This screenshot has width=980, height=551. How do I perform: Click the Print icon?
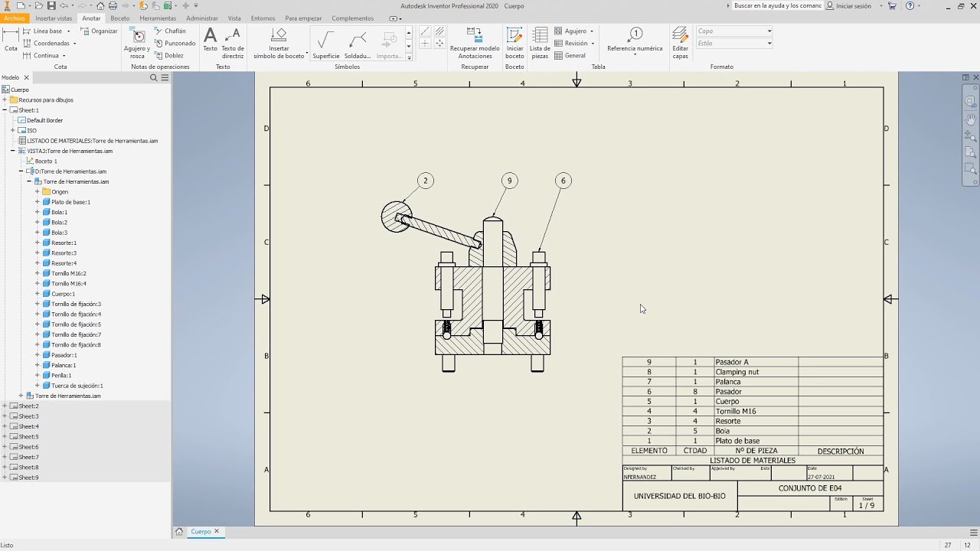click(113, 5)
